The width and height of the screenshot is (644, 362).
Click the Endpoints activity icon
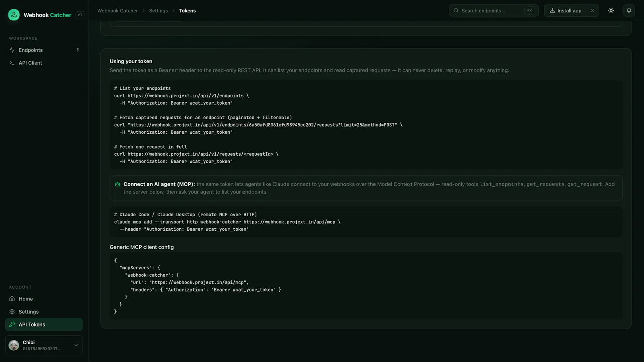[x=12, y=50]
